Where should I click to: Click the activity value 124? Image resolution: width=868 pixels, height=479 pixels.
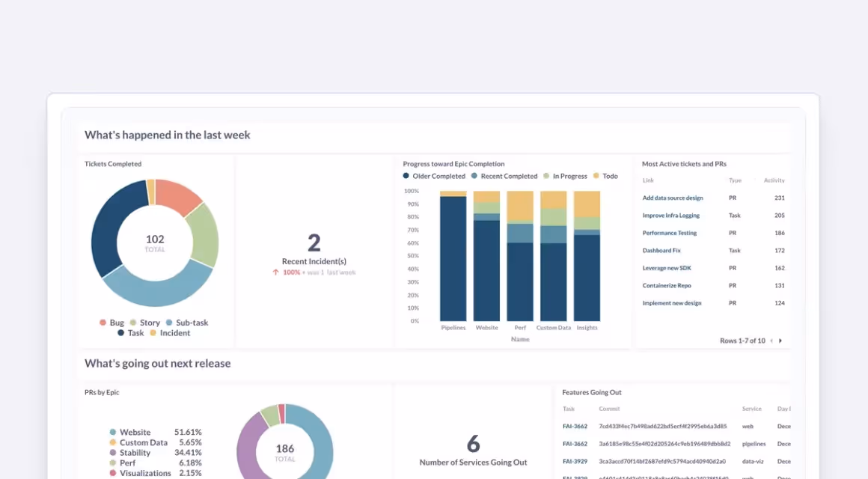(x=780, y=303)
